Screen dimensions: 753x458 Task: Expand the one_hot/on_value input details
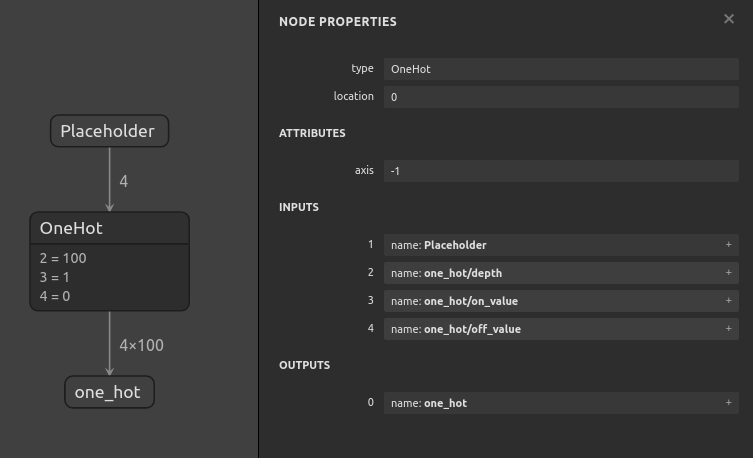(728, 301)
